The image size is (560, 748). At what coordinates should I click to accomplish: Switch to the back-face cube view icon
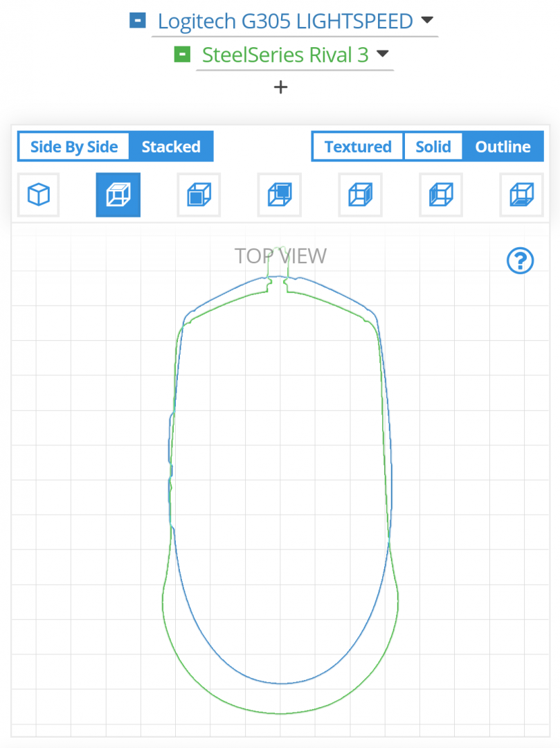[x=279, y=195]
